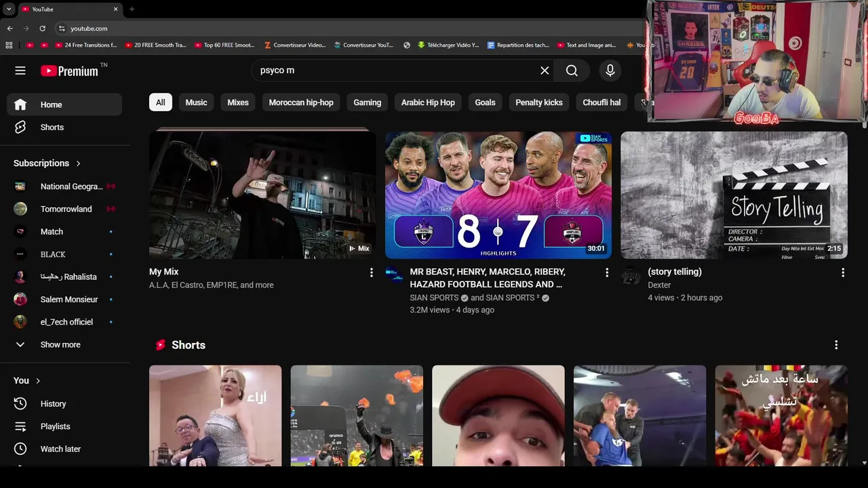Open the blue jersey fitting Short
Image resolution: width=868 pixels, height=488 pixels.
click(x=639, y=415)
